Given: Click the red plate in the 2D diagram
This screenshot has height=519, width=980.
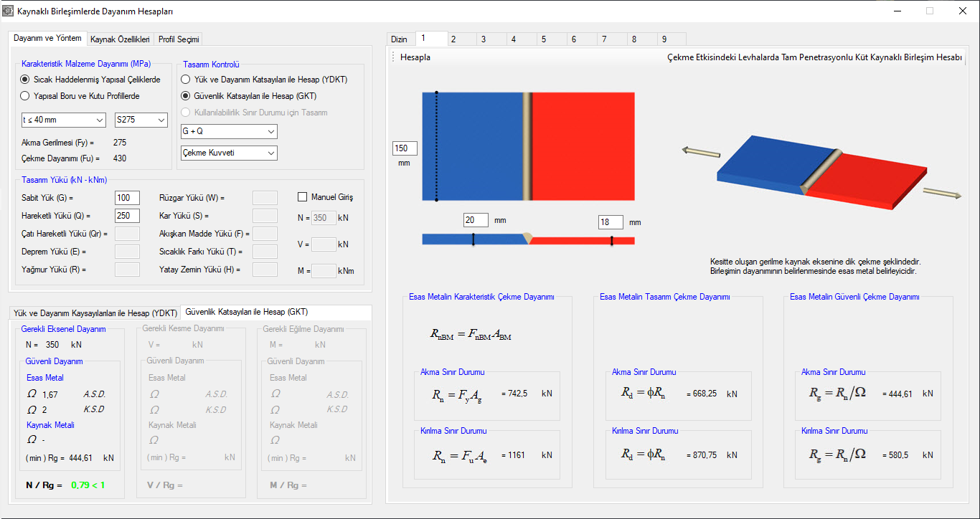Looking at the screenshot, I should tap(583, 146).
